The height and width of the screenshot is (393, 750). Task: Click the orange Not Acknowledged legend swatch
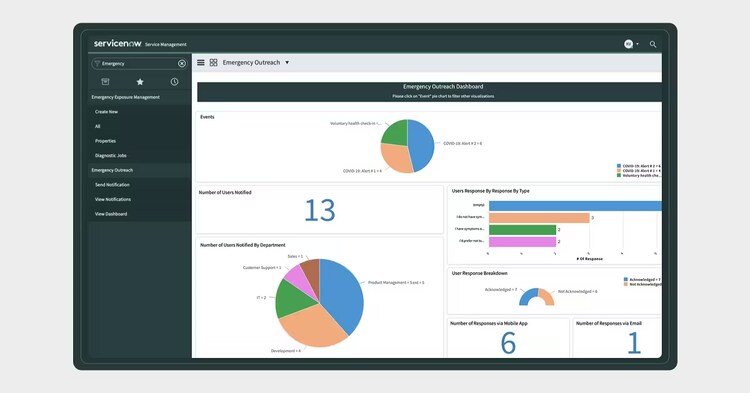pos(626,284)
